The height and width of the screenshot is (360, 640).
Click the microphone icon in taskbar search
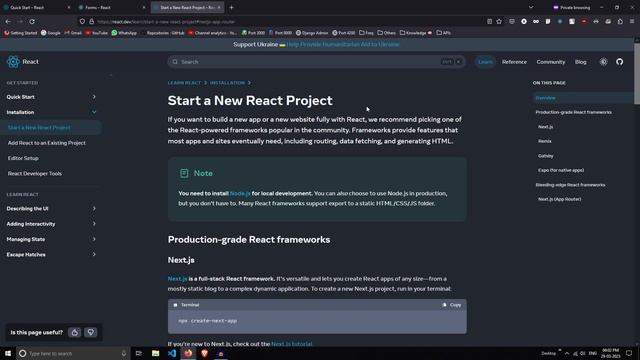click(124, 353)
